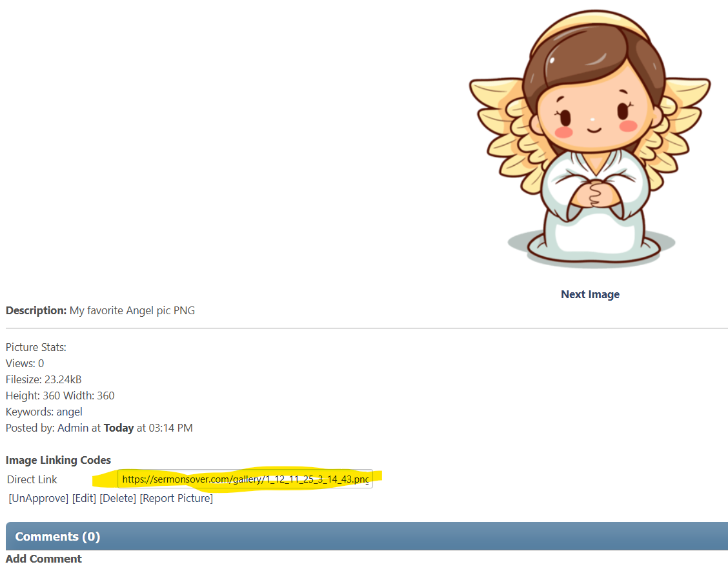The image size is (728, 571).
Task: Go to the Next Image link
Action: 590,294
